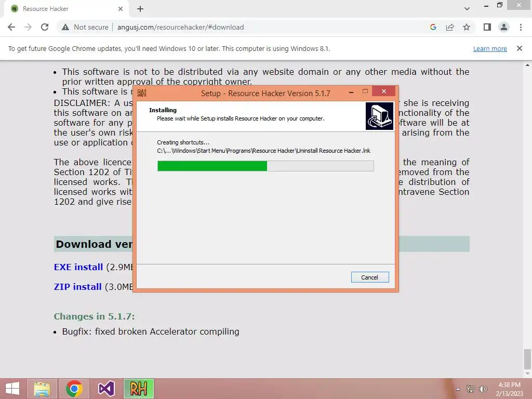Click the Creating shortcuts status text

(183, 142)
